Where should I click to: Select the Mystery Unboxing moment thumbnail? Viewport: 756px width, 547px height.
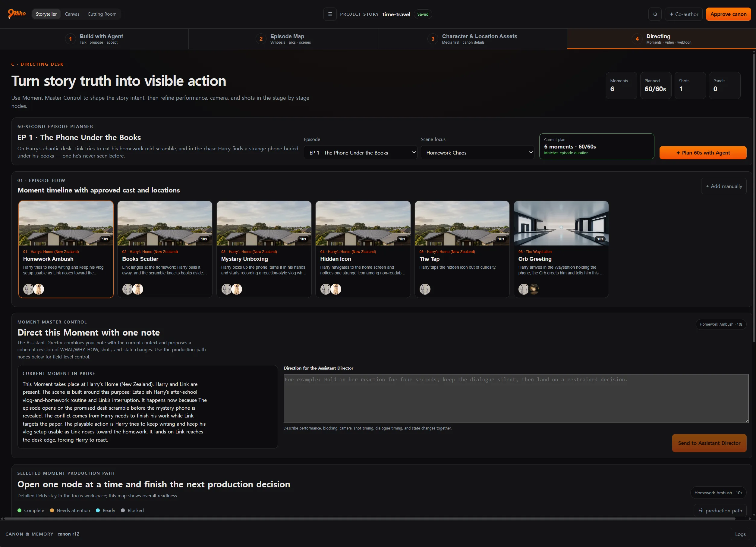[x=264, y=223]
